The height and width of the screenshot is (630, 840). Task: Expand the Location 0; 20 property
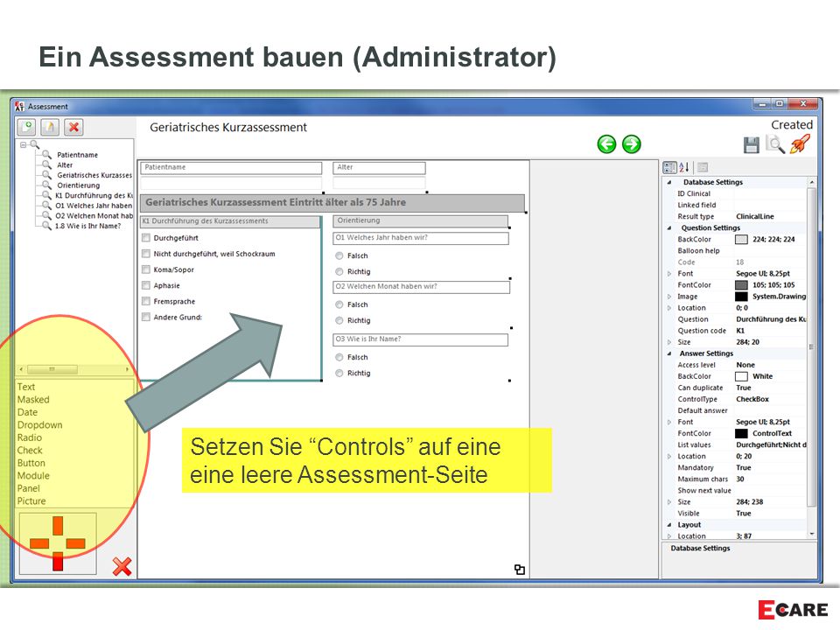pyautogui.click(x=669, y=457)
